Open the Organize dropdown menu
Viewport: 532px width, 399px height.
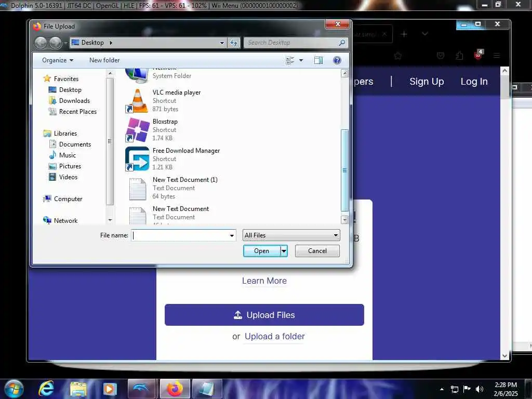click(58, 60)
